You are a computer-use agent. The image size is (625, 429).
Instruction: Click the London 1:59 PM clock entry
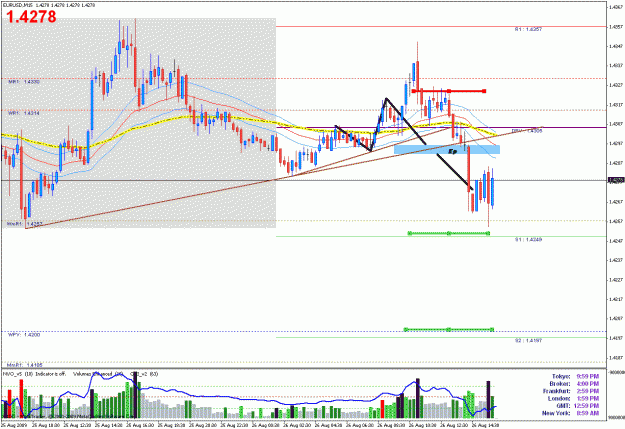(x=574, y=398)
